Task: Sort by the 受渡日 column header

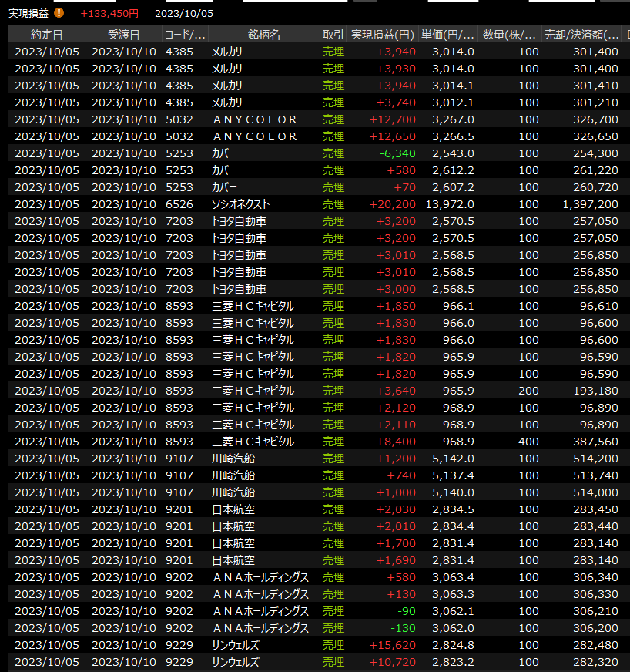Action: [x=123, y=35]
